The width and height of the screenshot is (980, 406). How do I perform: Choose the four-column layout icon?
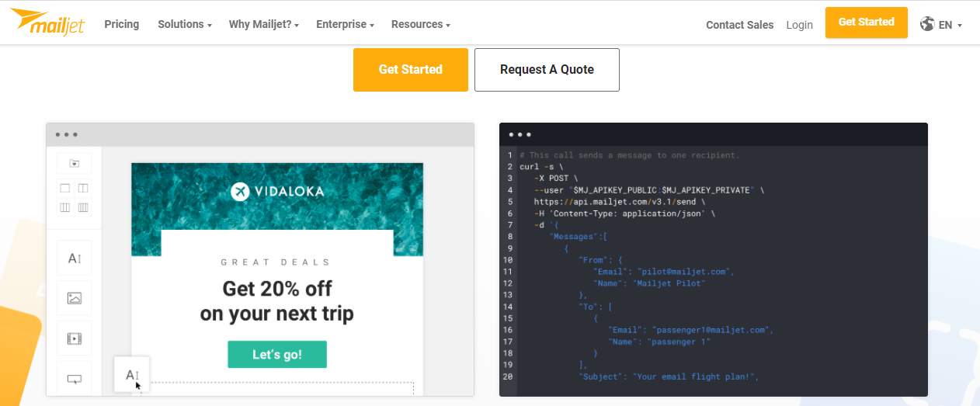coord(83,207)
